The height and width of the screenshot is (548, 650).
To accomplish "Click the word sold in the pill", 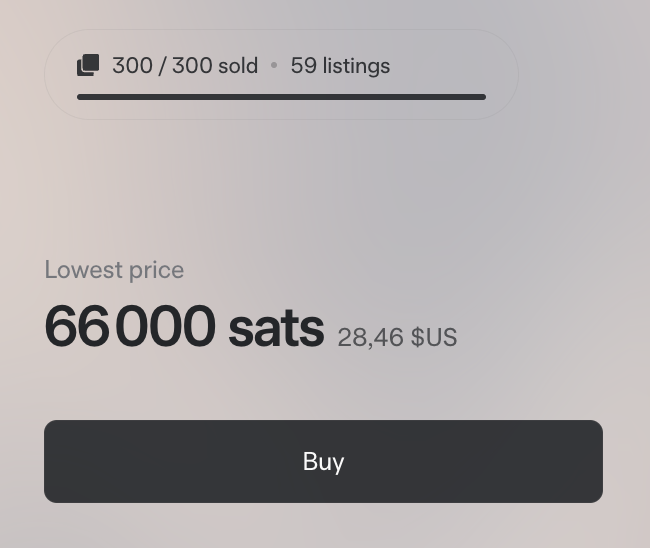I will [238, 65].
